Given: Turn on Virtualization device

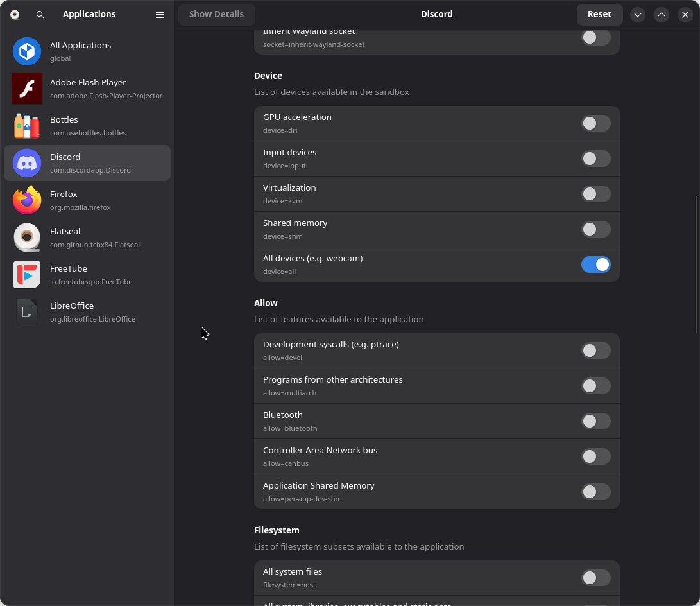Looking at the screenshot, I should coord(595,194).
